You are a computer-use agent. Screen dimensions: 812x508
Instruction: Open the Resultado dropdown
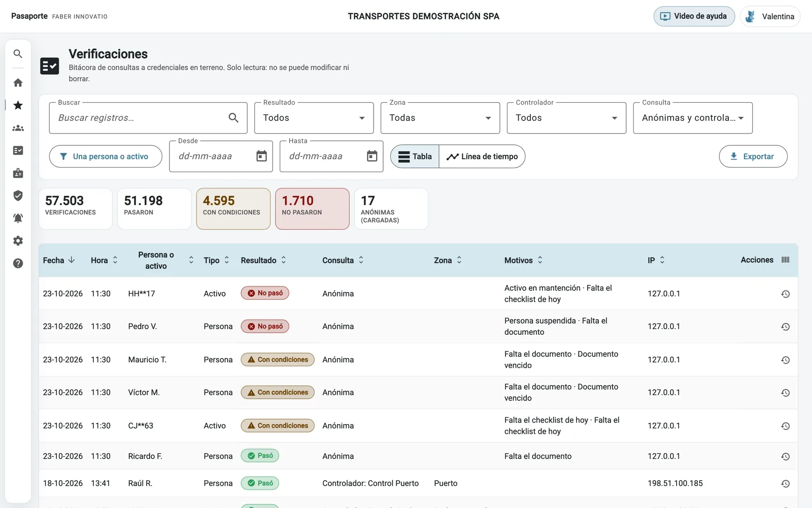pos(314,118)
